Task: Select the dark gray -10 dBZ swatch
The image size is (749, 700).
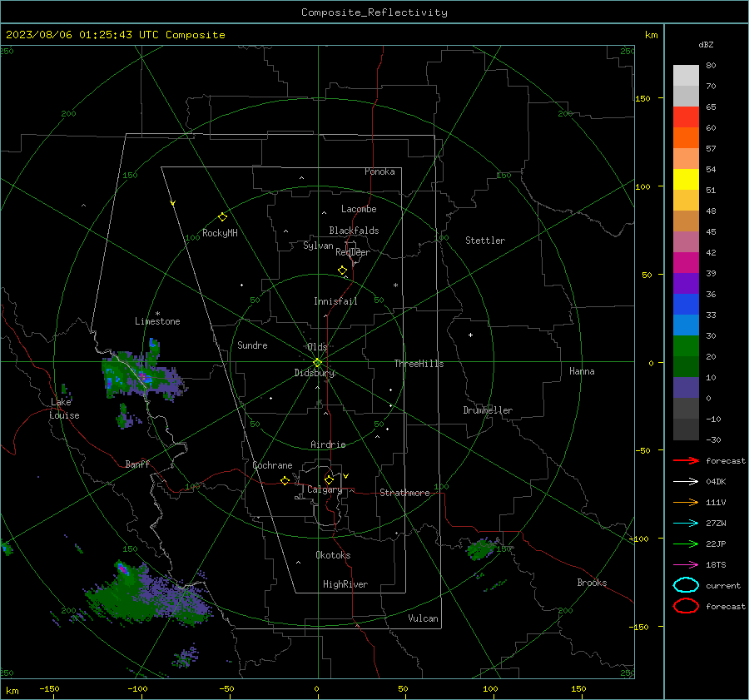Action: (686, 429)
